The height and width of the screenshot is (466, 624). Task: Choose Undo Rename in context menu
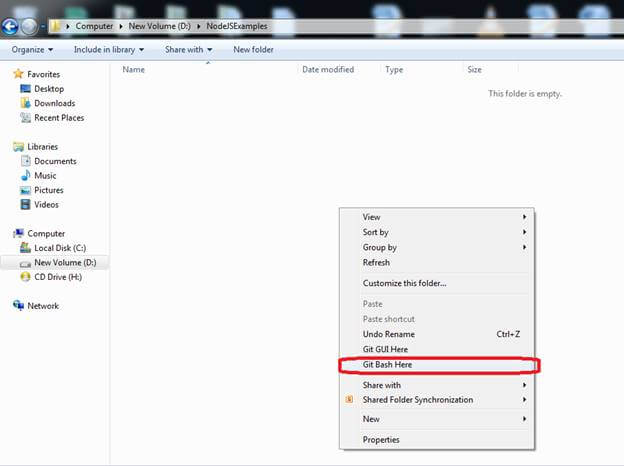tap(437, 334)
